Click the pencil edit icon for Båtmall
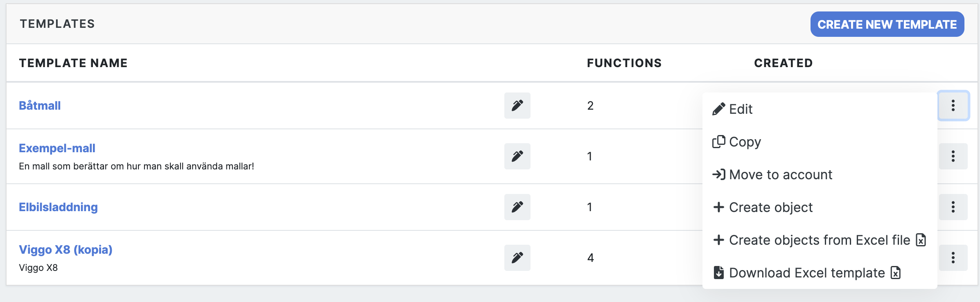 point(517,106)
